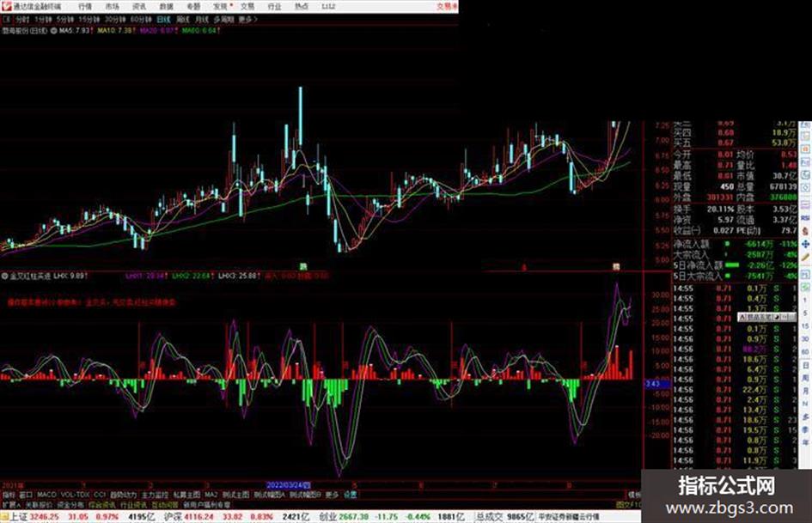Expand the 扩展 panel toggle

tap(11, 505)
